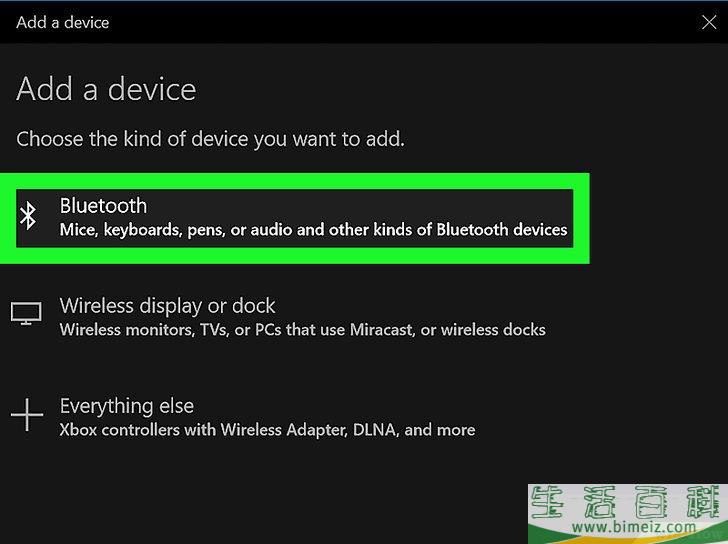Screen dimensions: 728x544
Task: Click the word 'Miracast' in the description
Action: [379, 329]
